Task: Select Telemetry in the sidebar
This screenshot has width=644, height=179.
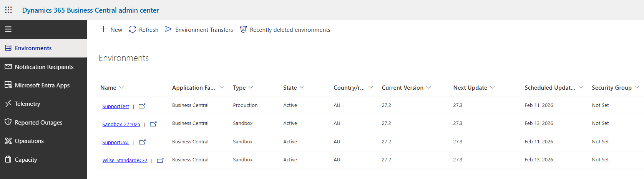Action: 27,104
